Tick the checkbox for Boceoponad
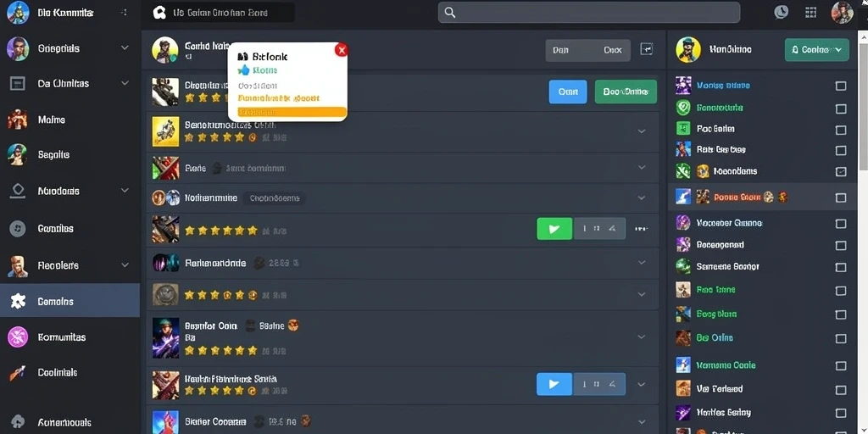Image resolution: width=868 pixels, height=434 pixels. [x=840, y=245]
